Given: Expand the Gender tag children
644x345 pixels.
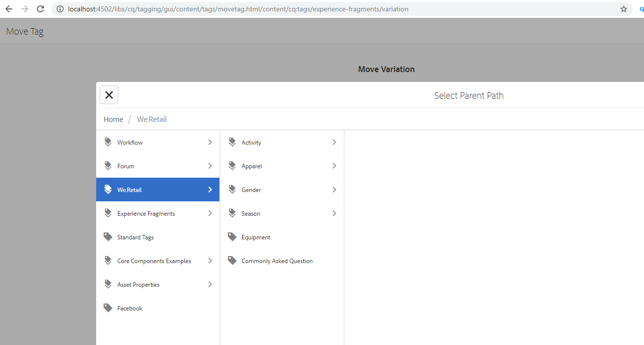Looking at the screenshot, I should [x=334, y=189].
